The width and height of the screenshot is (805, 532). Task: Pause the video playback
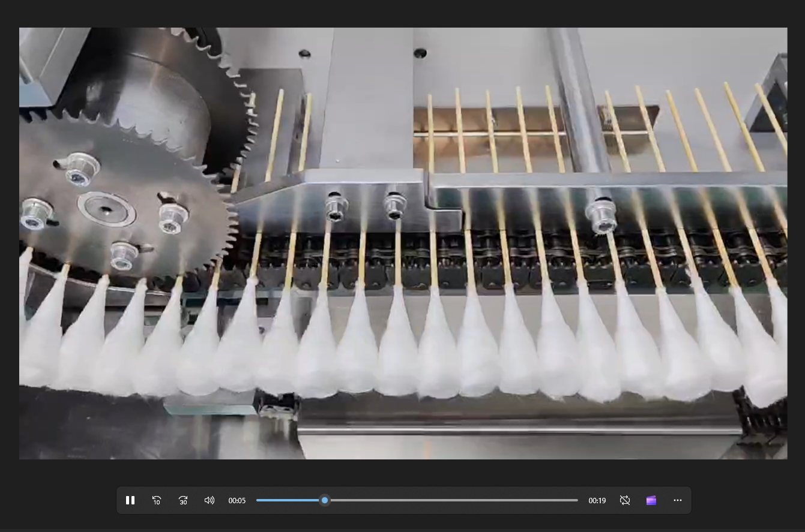click(x=130, y=500)
